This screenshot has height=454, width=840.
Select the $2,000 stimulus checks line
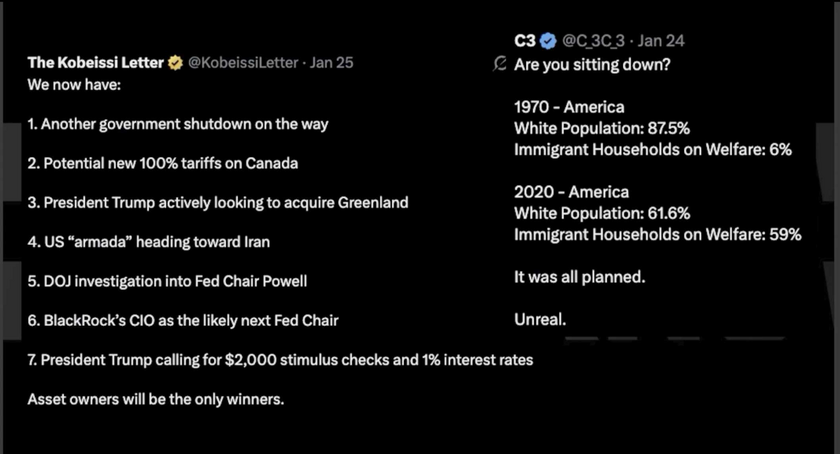click(x=280, y=360)
